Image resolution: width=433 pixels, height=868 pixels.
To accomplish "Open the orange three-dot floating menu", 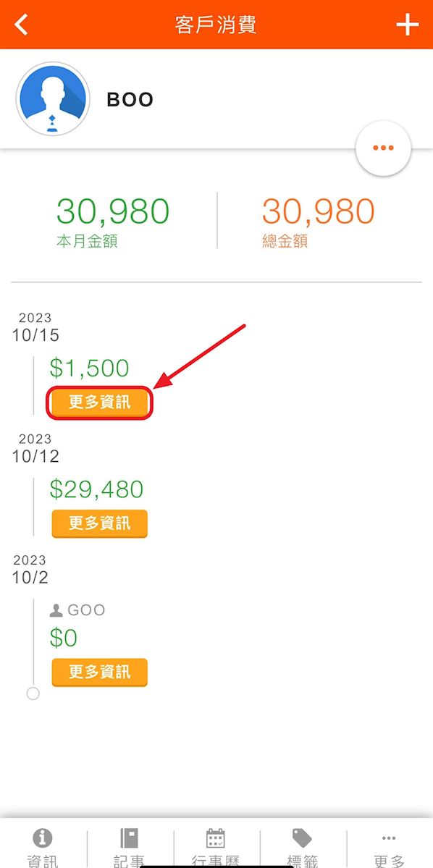I will click(x=383, y=148).
